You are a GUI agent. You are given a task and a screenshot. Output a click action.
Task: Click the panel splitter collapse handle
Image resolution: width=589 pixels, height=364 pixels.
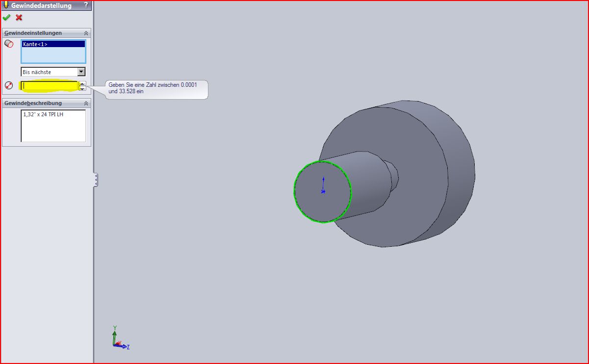(x=96, y=180)
